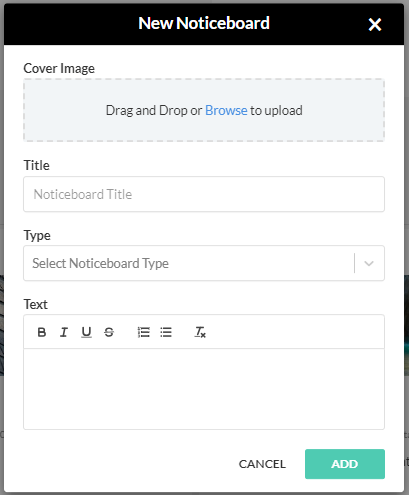Click the CANCEL button

262,464
